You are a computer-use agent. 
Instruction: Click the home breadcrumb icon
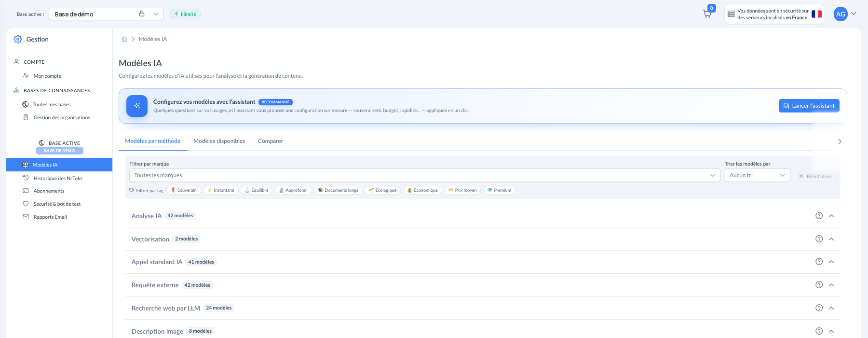pos(124,39)
